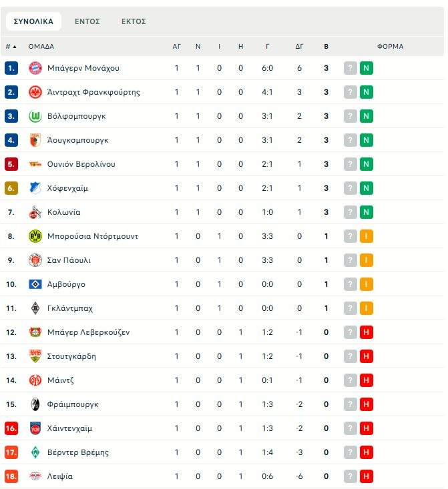Click the Union Berlin logo
This screenshot has width=448, height=489.
coord(35,164)
